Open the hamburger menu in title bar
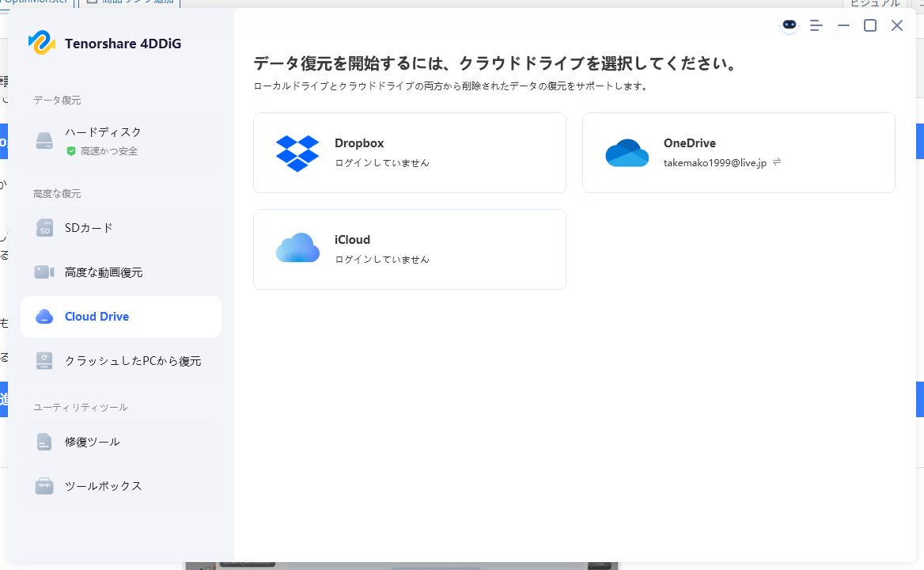924x570 pixels. coord(816,26)
